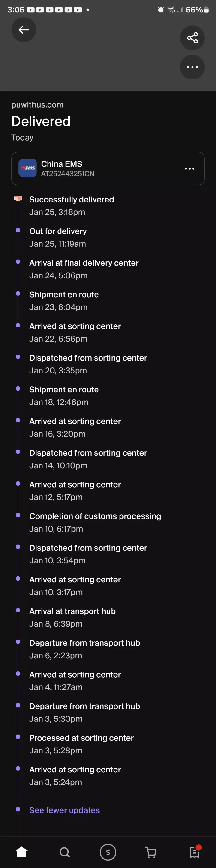Tap the puwithus.com store name
Screen dimensions: 216x868
tap(37, 105)
